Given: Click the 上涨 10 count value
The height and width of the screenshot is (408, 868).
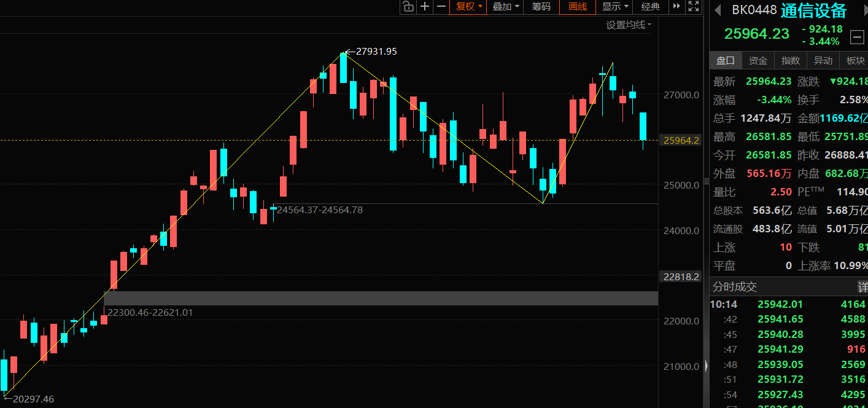Looking at the screenshot, I should coord(786,247).
